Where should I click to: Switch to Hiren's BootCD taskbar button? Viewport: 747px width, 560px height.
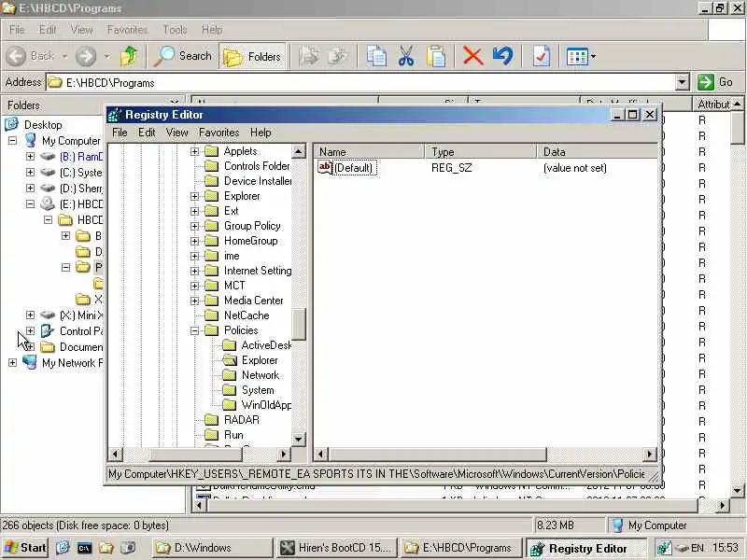pos(337,548)
